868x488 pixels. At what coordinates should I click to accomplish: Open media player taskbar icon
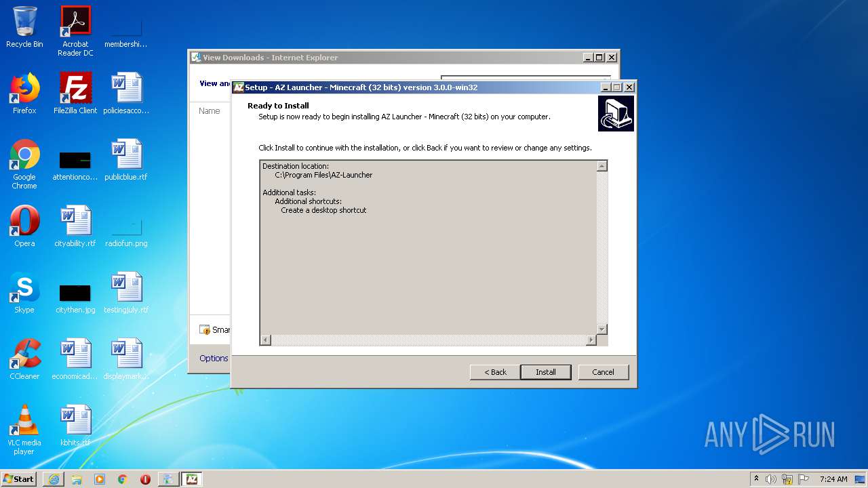click(x=100, y=479)
